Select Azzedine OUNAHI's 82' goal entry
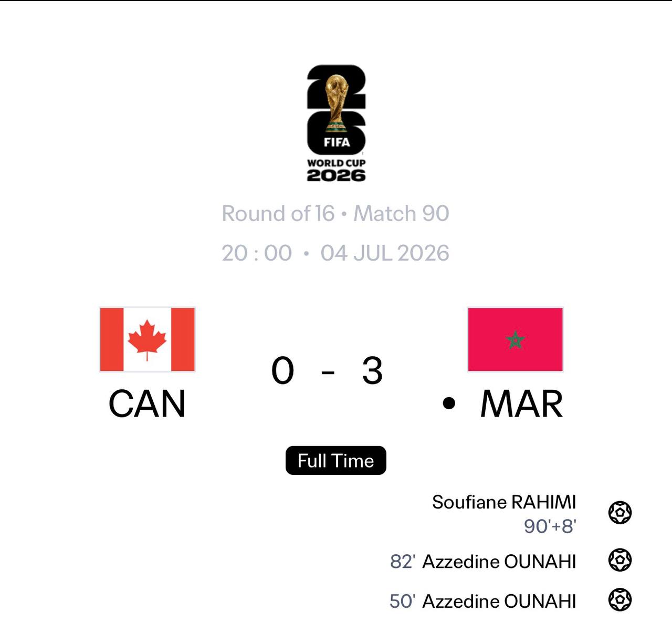The height and width of the screenshot is (622, 672). (x=483, y=561)
